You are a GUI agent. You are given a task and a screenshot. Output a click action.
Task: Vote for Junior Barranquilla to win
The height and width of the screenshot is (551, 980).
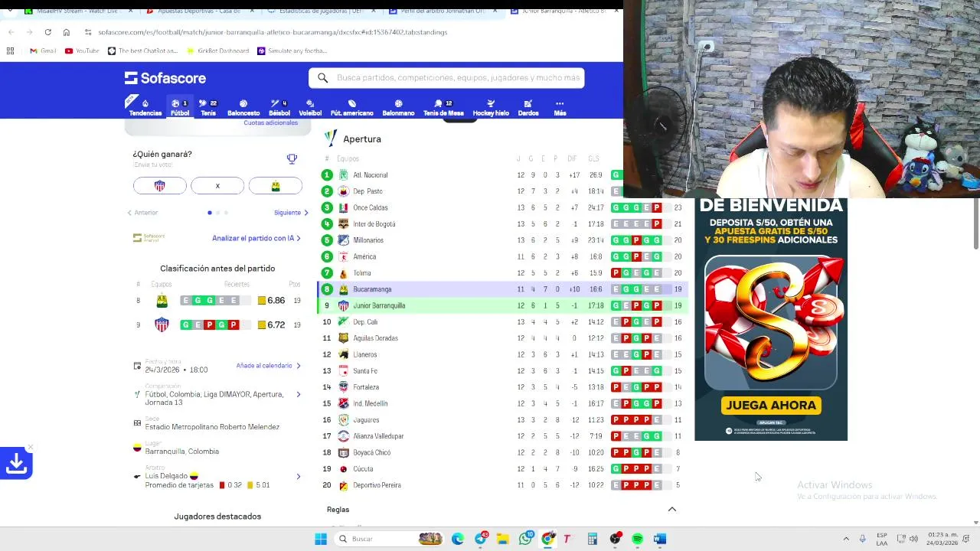pyautogui.click(x=159, y=186)
